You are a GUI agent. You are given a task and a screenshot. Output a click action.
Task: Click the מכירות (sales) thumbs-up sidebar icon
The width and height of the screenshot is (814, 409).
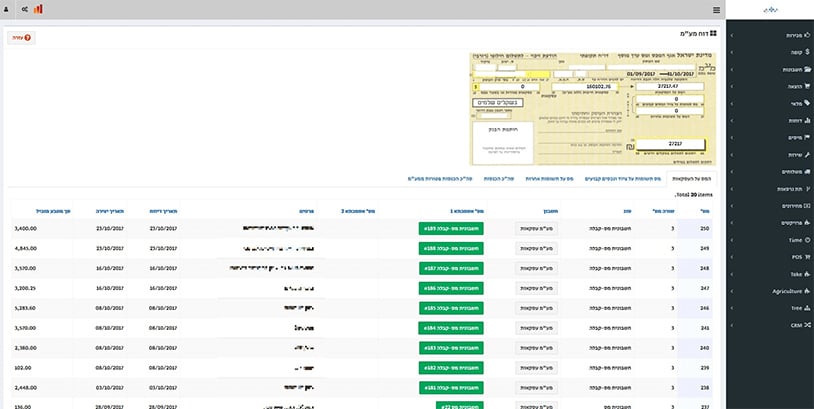[807, 35]
